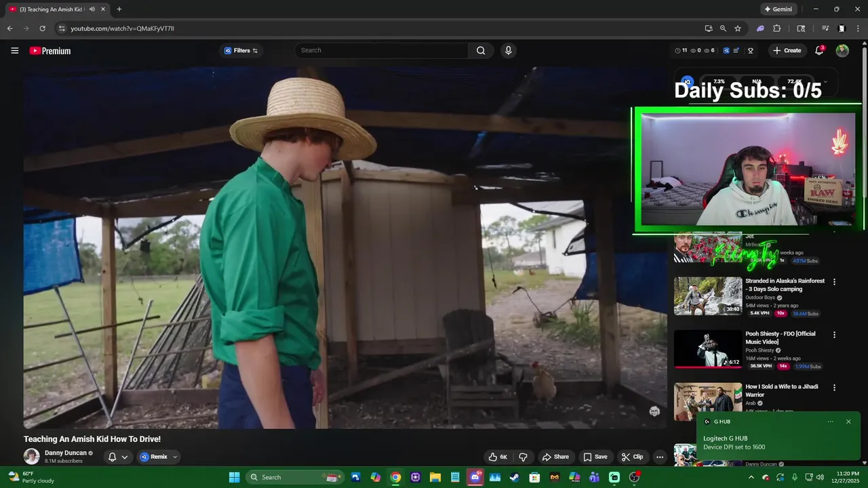Viewport: 868px width, 488px height.
Task: Open the vidIQ list icon with blue dot
Action: [x=736, y=51]
